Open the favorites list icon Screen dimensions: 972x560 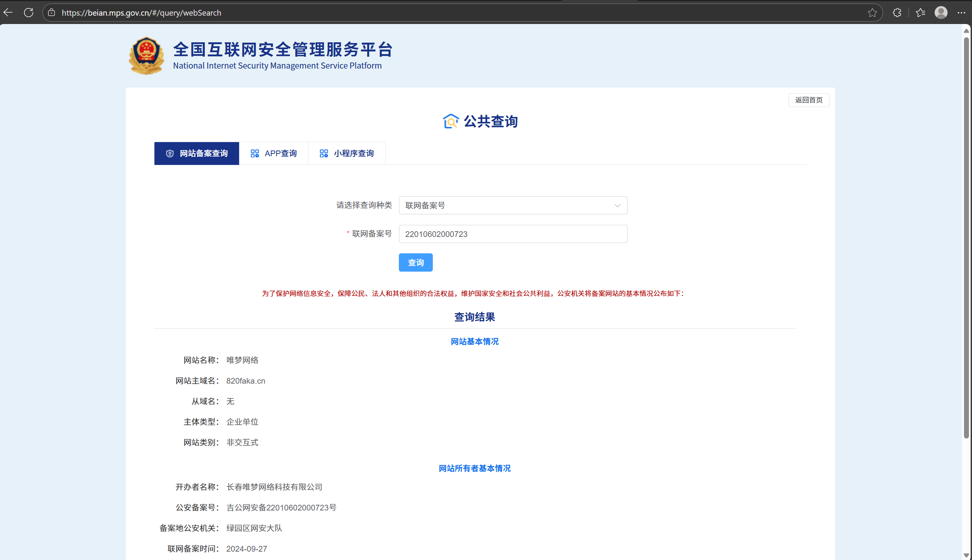(921, 13)
